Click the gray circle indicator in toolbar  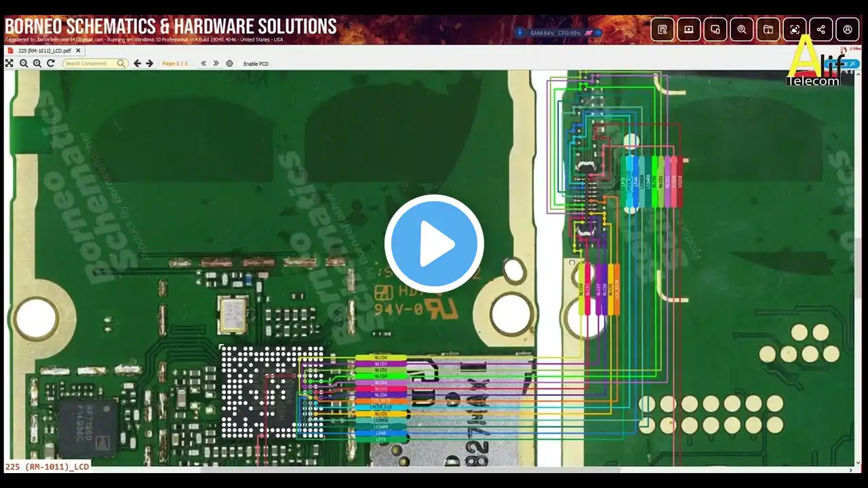click(229, 64)
